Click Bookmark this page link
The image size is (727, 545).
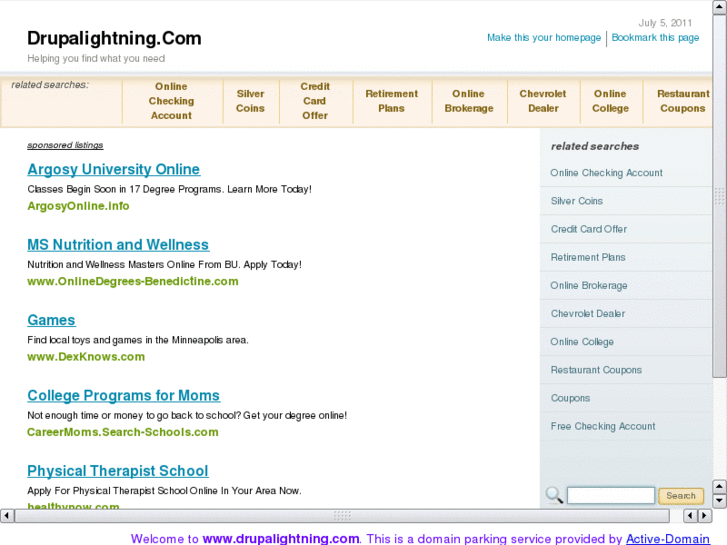pyautogui.click(x=655, y=38)
